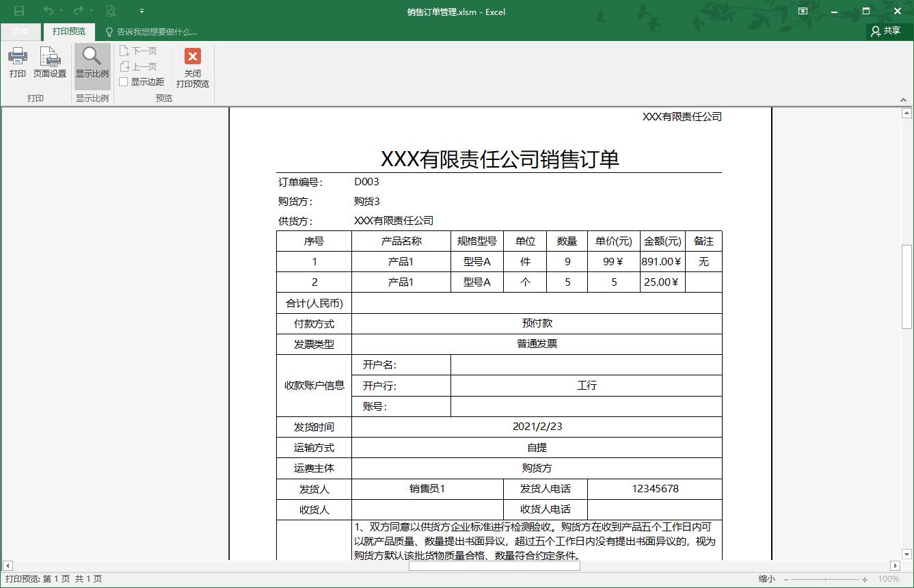Click the lightbulb Tell Me icon
This screenshot has width=914, height=588.
pos(108,31)
